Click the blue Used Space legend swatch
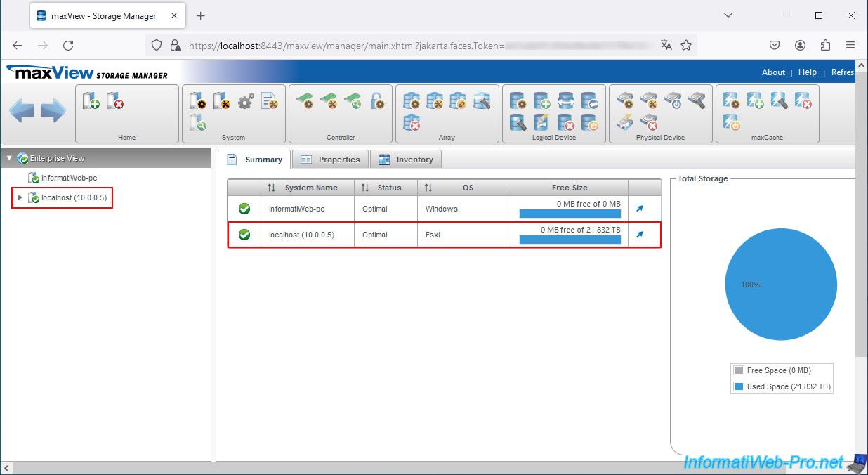The image size is (868, 475). tap(738, 386)
